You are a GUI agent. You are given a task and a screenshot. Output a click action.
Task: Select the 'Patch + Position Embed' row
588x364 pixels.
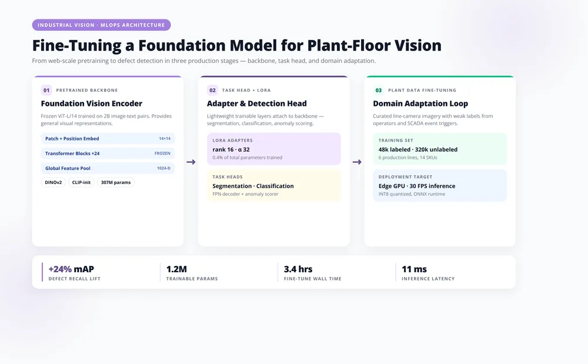(108, 139)
